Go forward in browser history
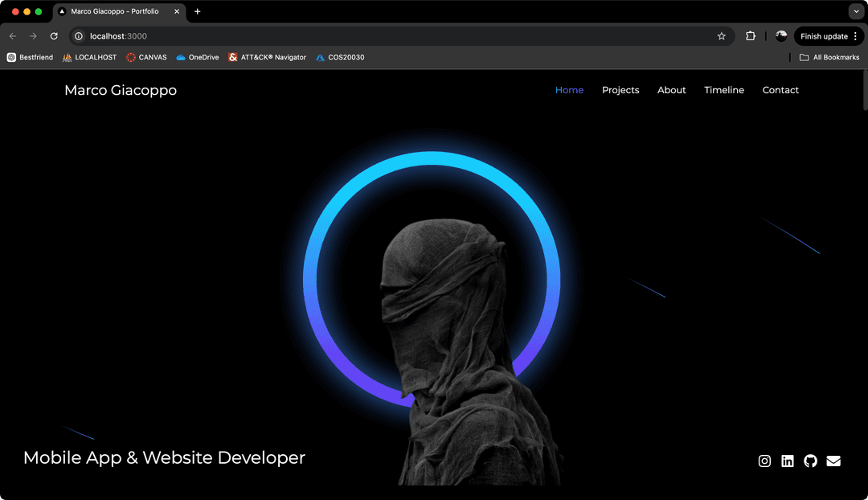The image size is (868, 500). point(33,36)
